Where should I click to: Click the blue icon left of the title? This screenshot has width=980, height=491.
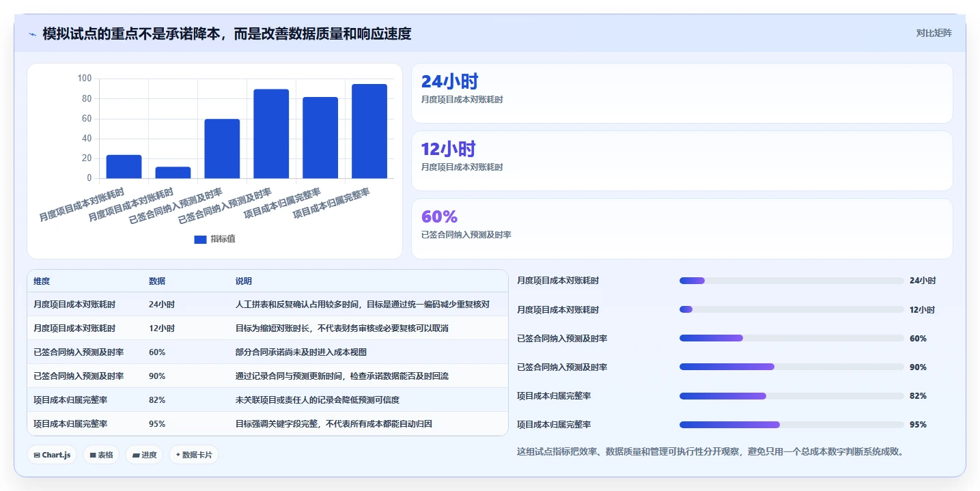pyautogui.click(x=32, y=34)
